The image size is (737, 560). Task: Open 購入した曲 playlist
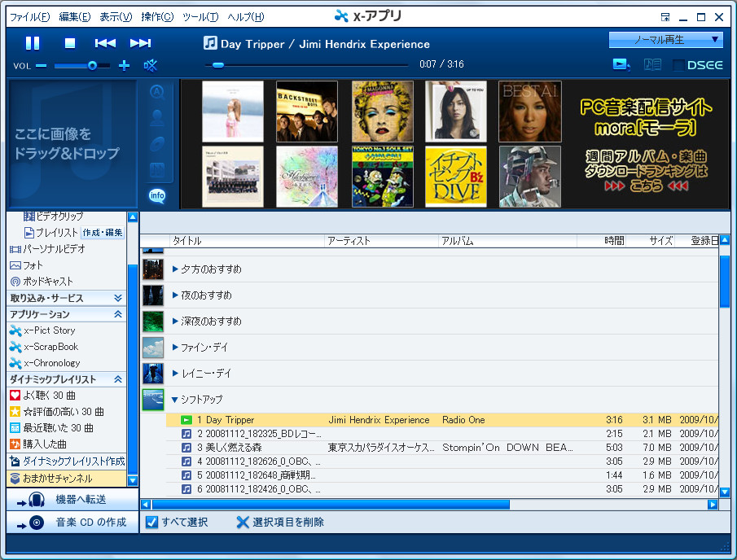tap(38, 444)
